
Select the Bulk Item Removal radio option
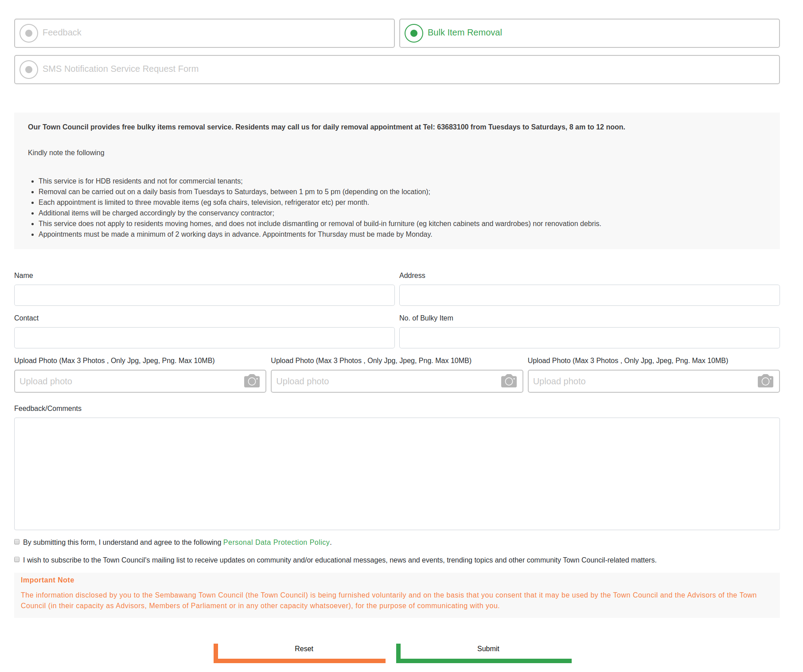(x=414, y=33)
